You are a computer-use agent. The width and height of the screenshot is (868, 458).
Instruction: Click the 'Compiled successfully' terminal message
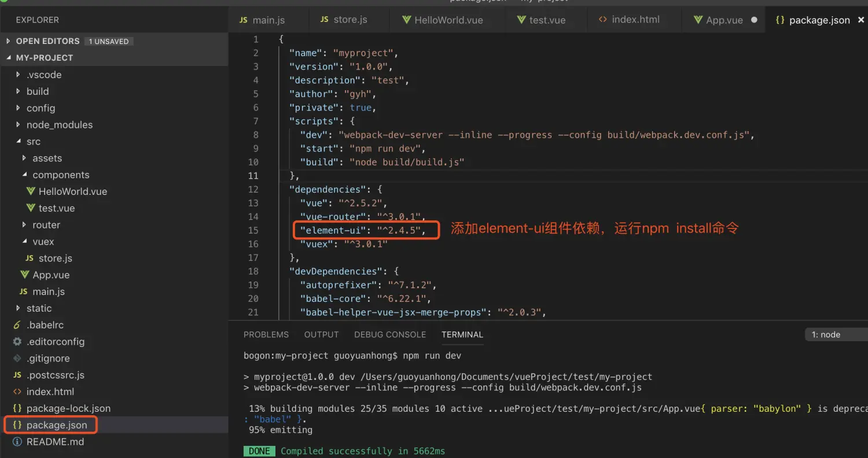(363, 451)
